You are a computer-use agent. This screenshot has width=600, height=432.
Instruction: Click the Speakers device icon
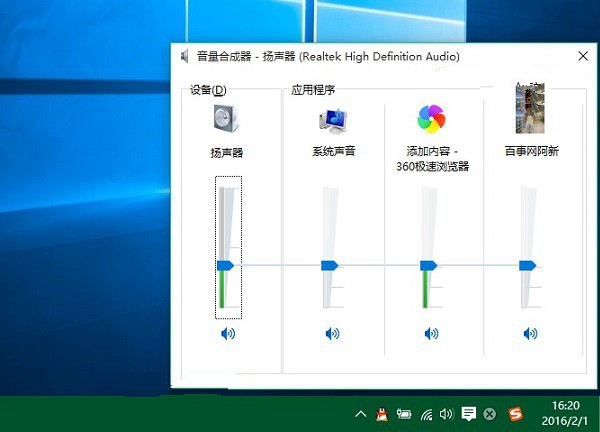(227, 121)
